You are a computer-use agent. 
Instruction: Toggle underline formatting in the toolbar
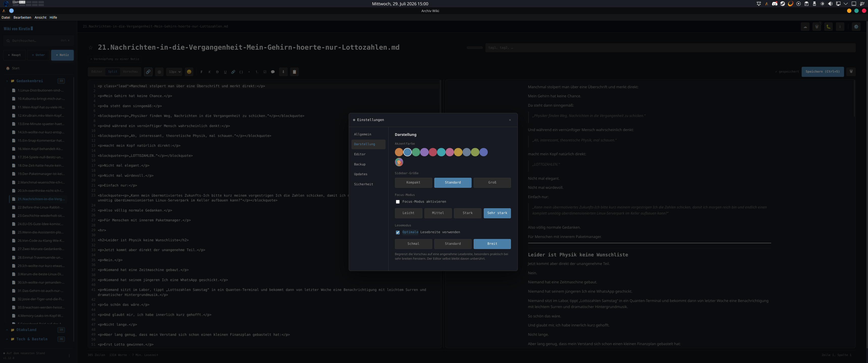pos(225,72)
